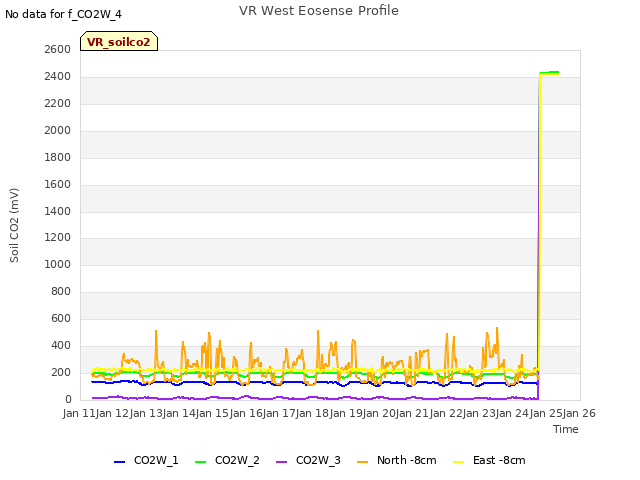Click the 2400 y-axis tick label
640x480 pixels.
pos(58,76)
